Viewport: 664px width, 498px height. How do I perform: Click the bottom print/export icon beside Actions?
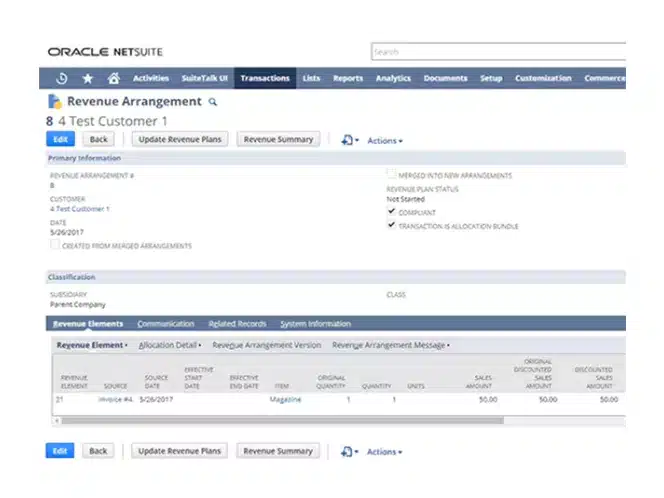point(347,451)
